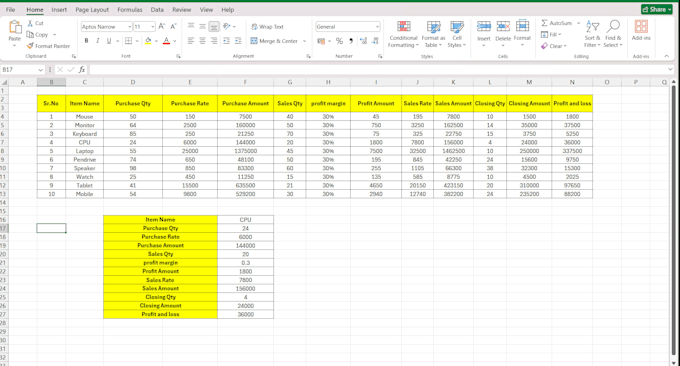Center text horizontally in the cell
680x366 pixels.
tap(203, 41)
